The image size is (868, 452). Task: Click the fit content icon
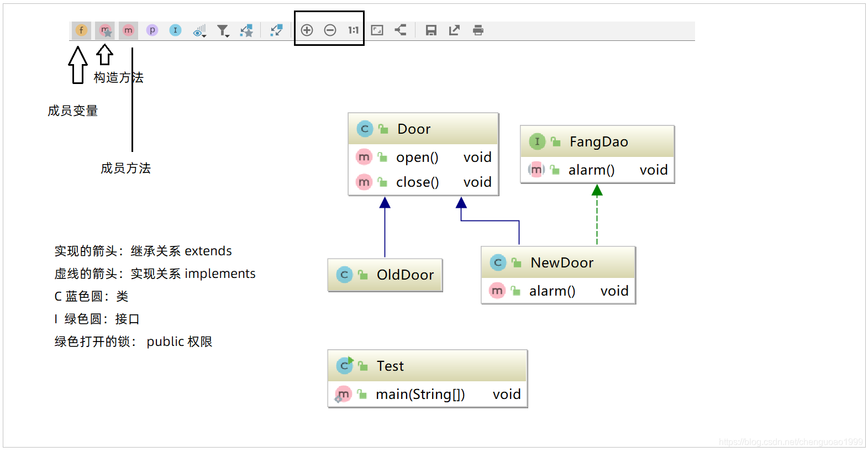[377, 30]
